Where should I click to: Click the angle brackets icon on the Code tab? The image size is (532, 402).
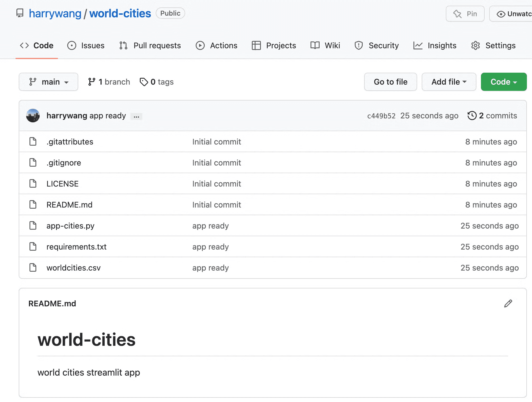click(x=24, y=45)
